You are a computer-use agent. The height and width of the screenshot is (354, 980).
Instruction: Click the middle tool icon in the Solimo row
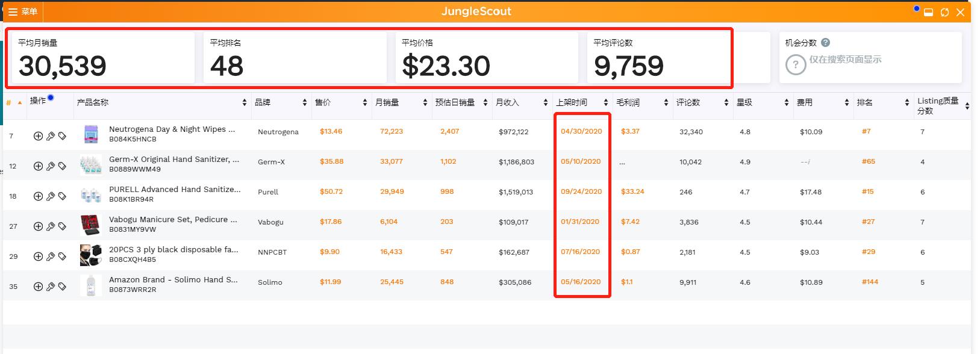[x=51, y=287]
